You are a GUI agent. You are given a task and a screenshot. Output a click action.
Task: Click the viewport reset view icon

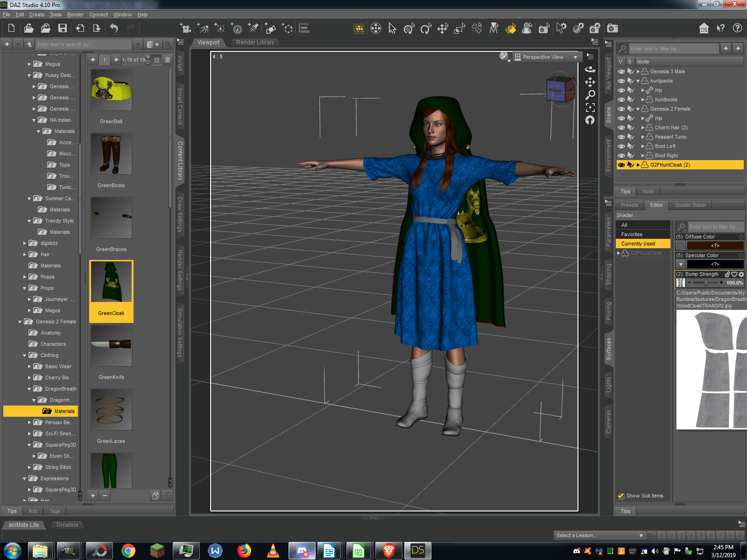click(590, 120)
